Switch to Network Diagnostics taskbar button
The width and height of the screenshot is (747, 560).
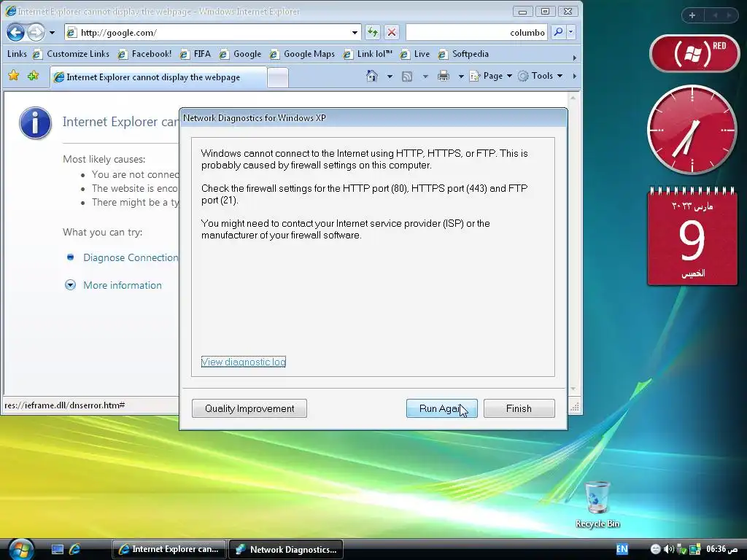pos(286,549)
